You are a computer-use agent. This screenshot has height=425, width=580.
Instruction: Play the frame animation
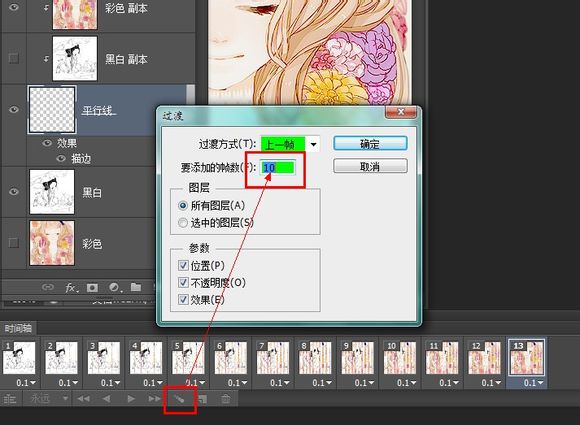tap(131, 399)
